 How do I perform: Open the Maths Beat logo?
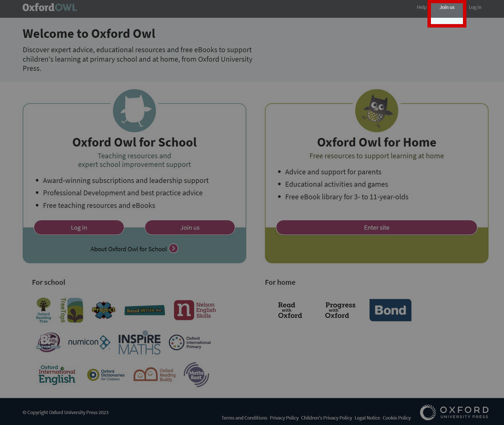196,375
